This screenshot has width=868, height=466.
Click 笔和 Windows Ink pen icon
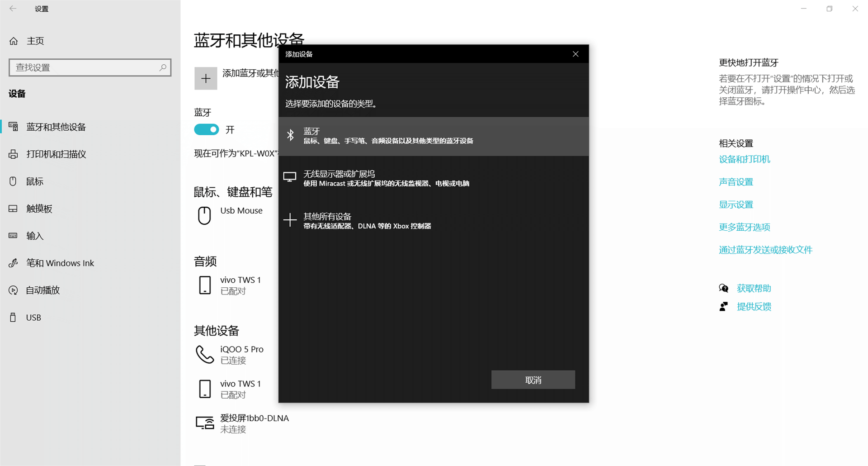click(x=14, y=263)
